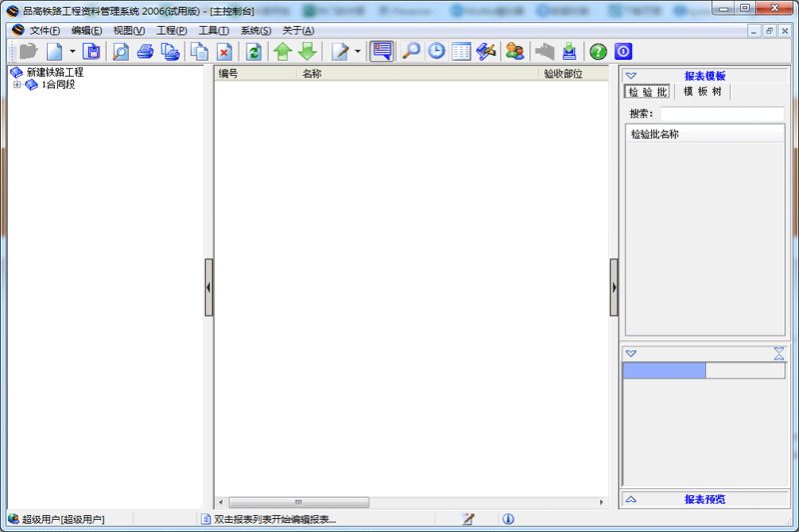Collapse the right panel with splitter arrow
The image size is (799, 532).
click(614, 287)
